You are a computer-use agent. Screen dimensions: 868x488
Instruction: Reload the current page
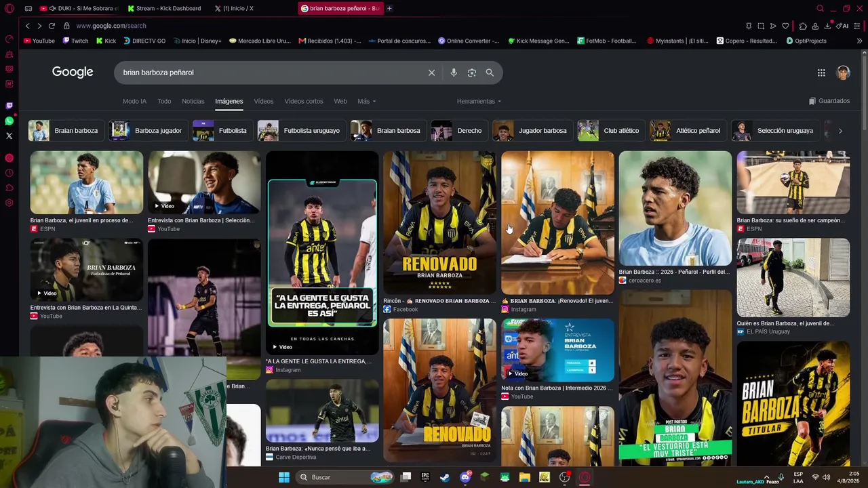coord(52,26)
